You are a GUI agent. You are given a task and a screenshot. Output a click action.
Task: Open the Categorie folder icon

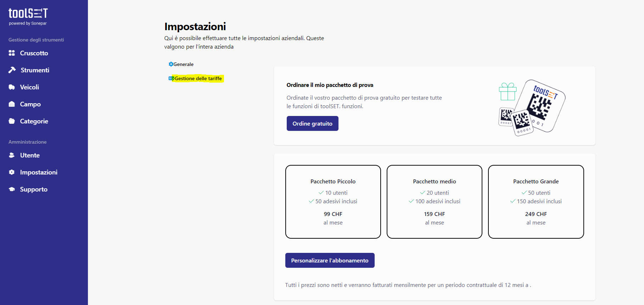point(12,121)
